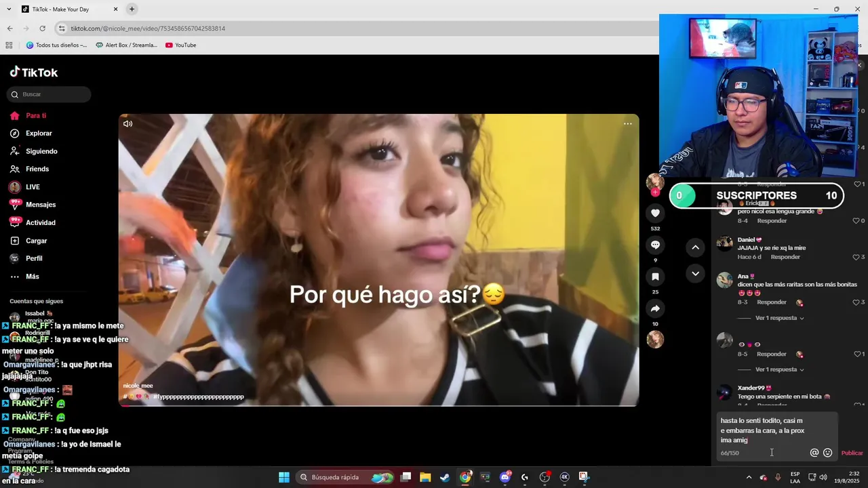Go to previous video with up arrow
The image size is (868, 488).
click(695, 247)
